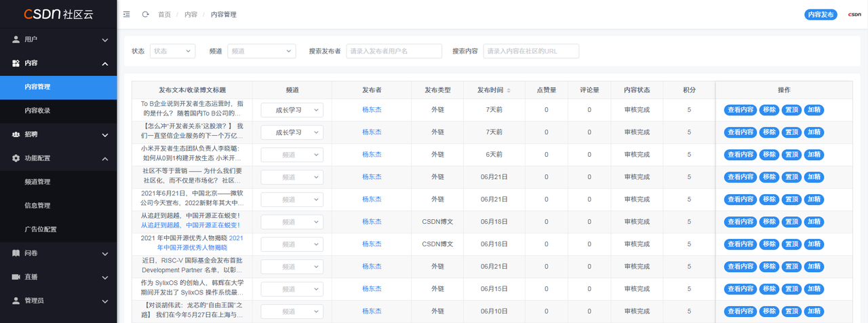The width and height of the screenshot is (868, 323).
Task: Collapse the 内容 sidebar section chevron
Action: coord(105,64)
